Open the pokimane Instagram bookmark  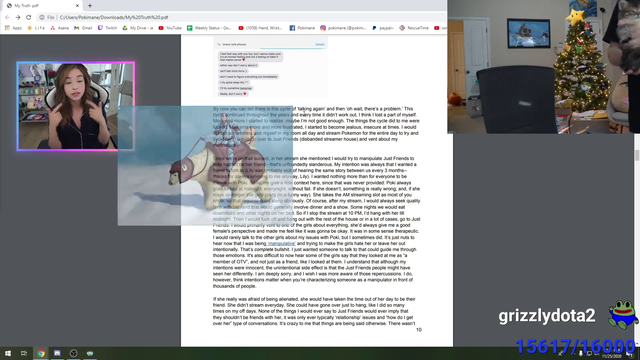click(x=343, y=28)
